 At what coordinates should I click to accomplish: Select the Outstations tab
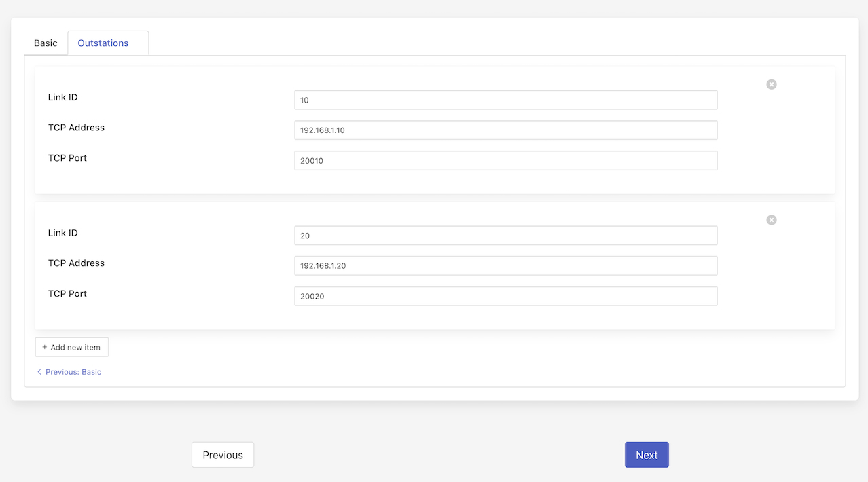click(x=103, y=43)
